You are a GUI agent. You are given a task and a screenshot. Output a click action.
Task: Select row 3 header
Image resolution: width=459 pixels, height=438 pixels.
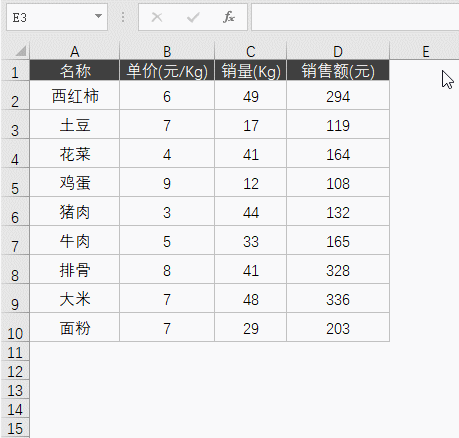[x=15, y=124]
